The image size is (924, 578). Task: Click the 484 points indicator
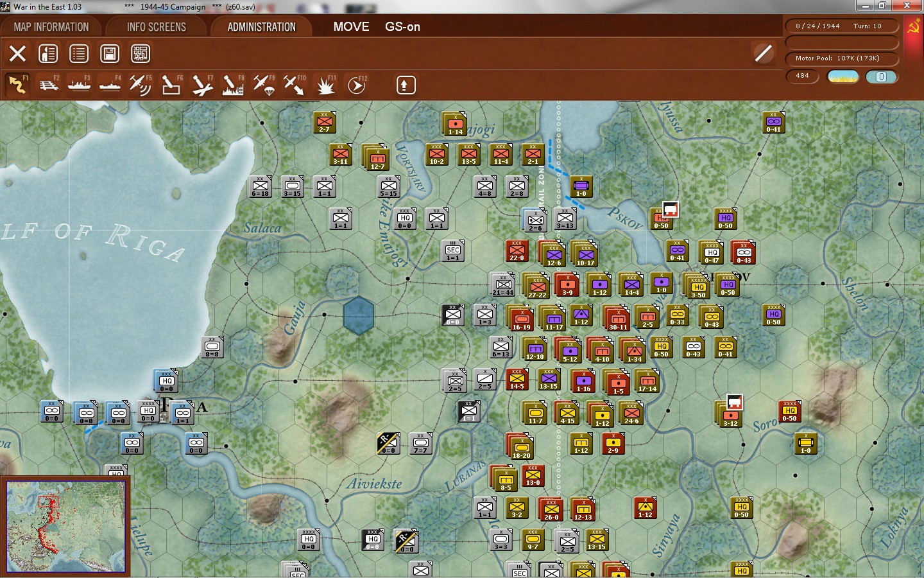(x=803, y=76)
